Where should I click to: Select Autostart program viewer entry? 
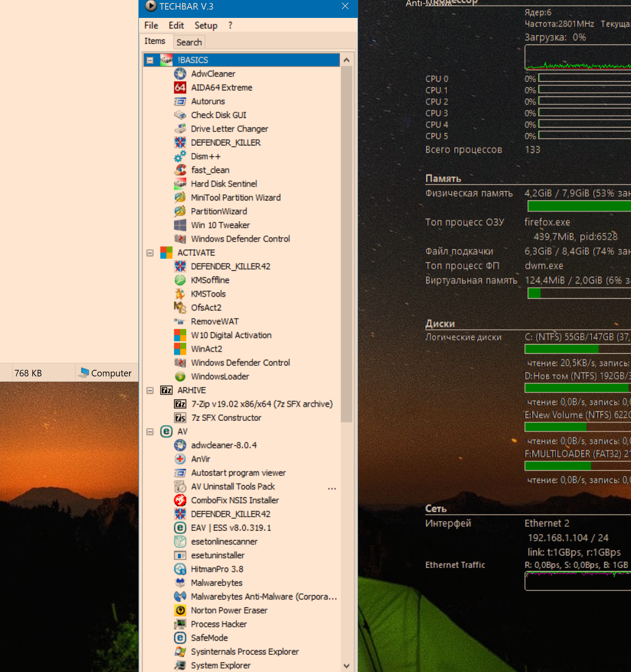tap(238, 473)
